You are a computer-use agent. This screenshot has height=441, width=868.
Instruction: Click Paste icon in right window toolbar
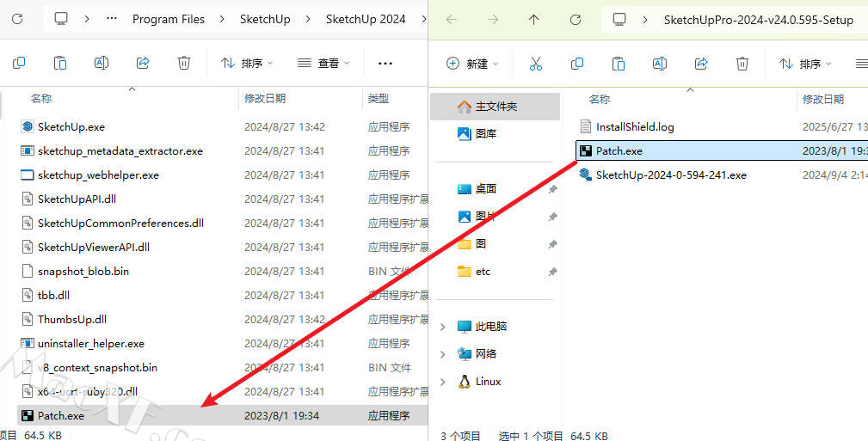click(x=619, y=64)
